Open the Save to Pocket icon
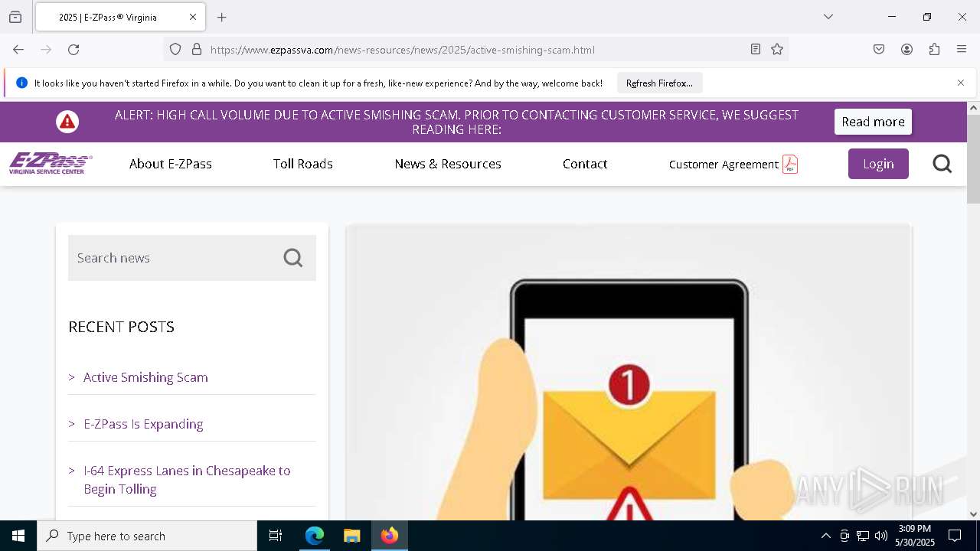The height and width of the screenshot is (551, 980). (879, 50)
